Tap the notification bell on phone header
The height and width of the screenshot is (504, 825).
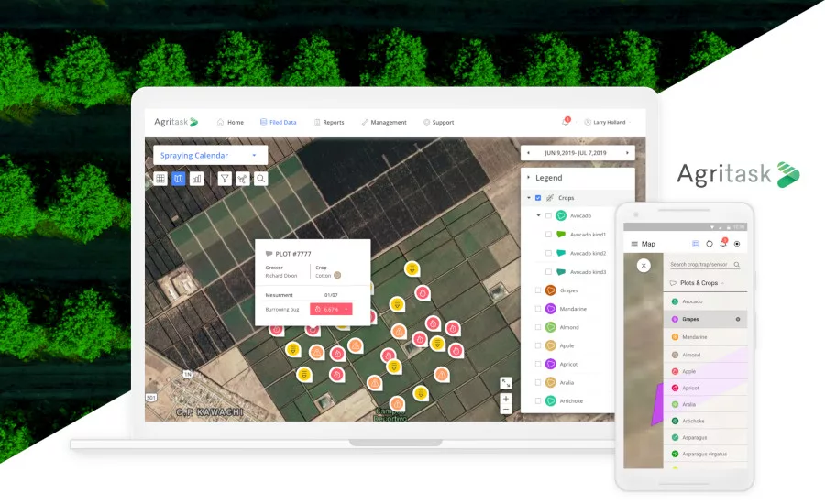coord(723,243)
